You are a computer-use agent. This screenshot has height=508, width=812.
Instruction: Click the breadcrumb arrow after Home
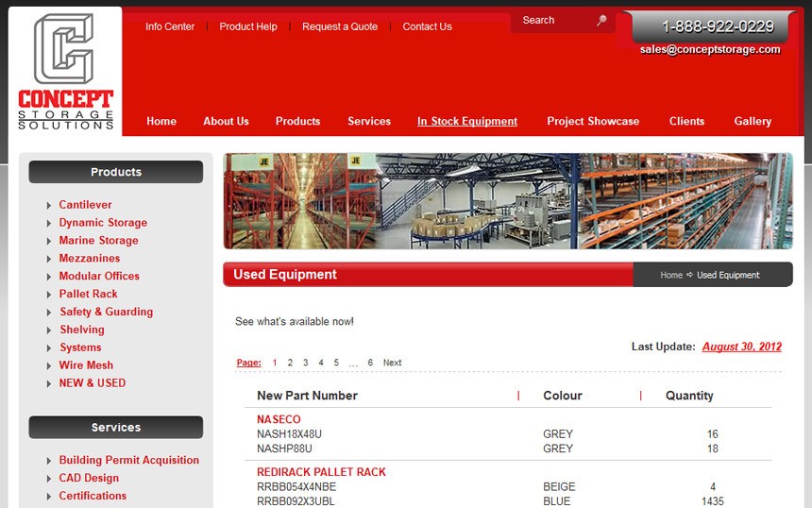click(x=690, y=275)
